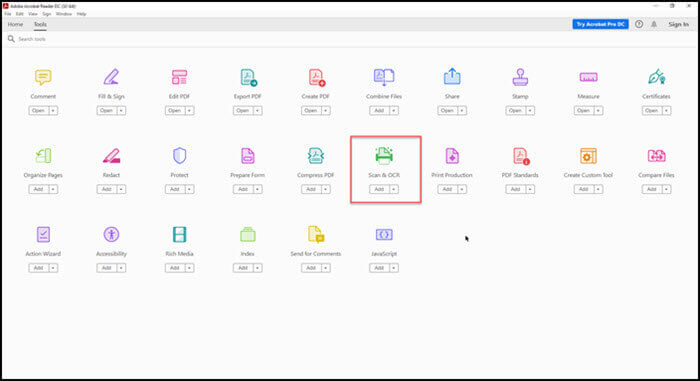
Task: Open the File menu
Action: 8,14
